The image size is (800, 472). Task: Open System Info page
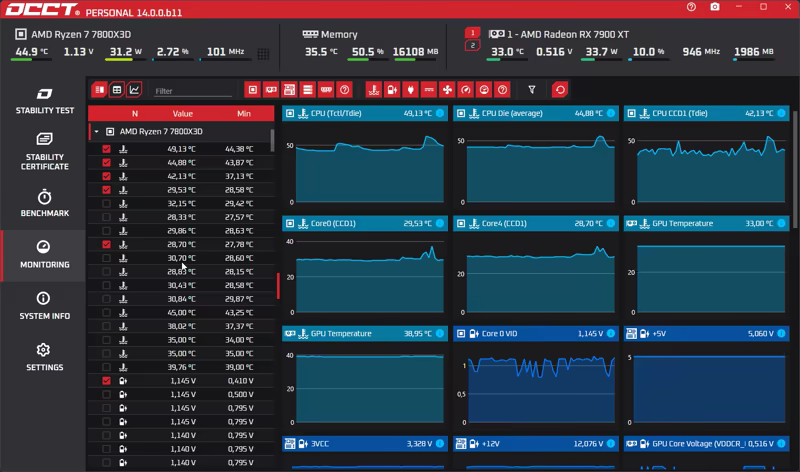click(x=44, y=306)
